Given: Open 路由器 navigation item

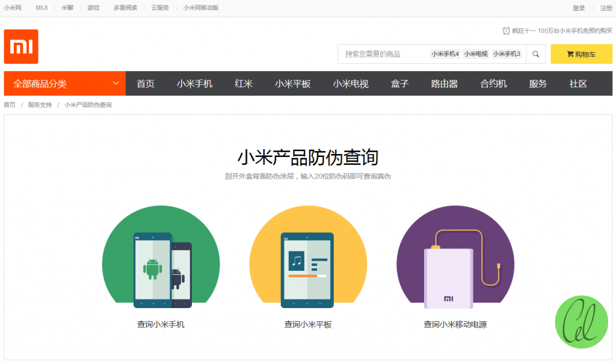Looking at the screenshot, I should pyautogui.click(x=445, y=84).
